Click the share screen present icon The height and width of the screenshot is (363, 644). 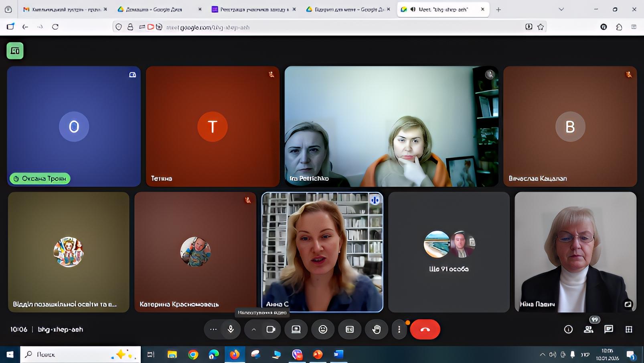pyautogui.click(x=296, y=329)
